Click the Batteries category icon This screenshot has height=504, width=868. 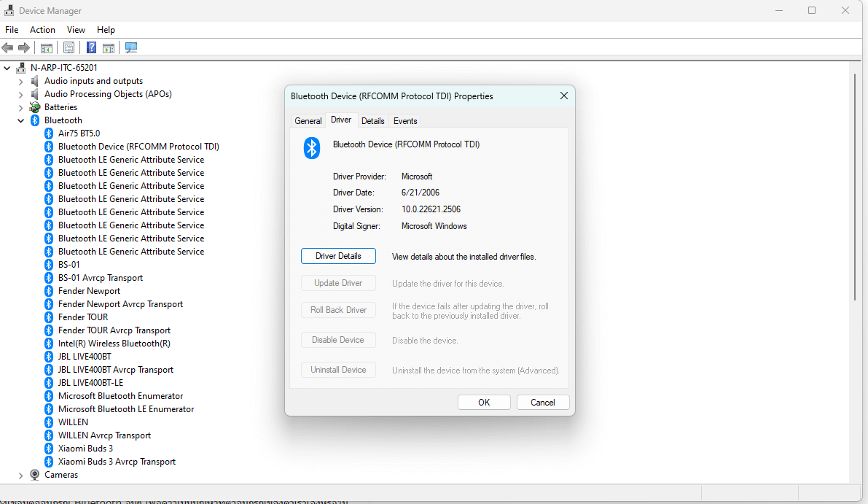[35, 107]
